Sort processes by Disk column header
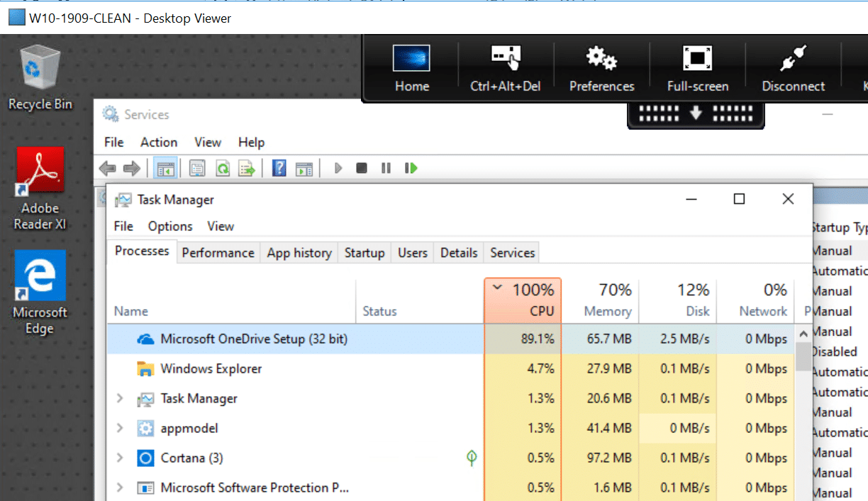This screenshot has width=868, height=501. [677, 300]
